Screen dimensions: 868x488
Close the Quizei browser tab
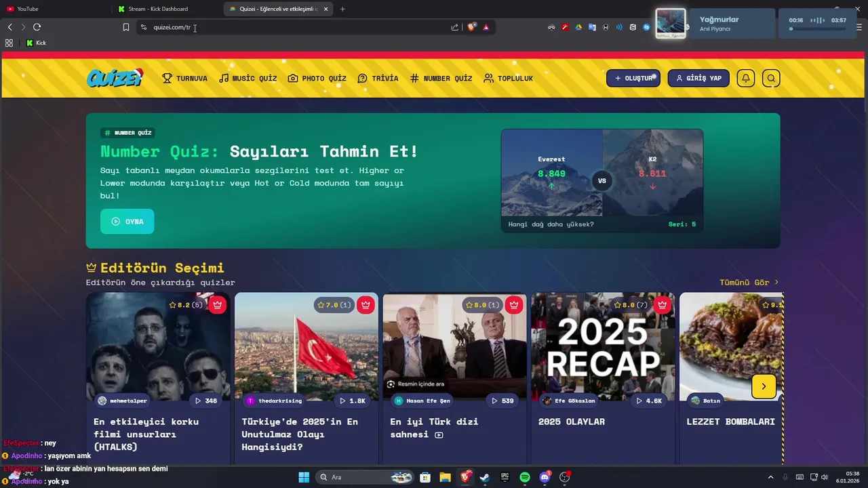(x=326, y=9)
